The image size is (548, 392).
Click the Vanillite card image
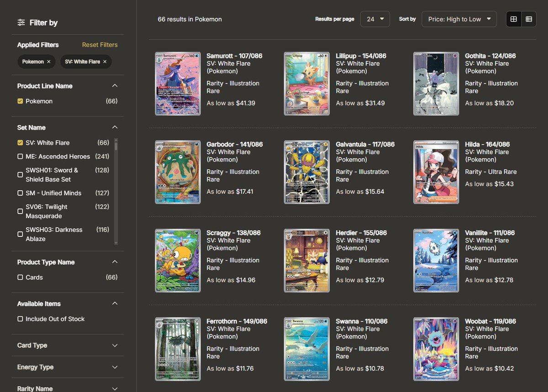coord(436,261)
